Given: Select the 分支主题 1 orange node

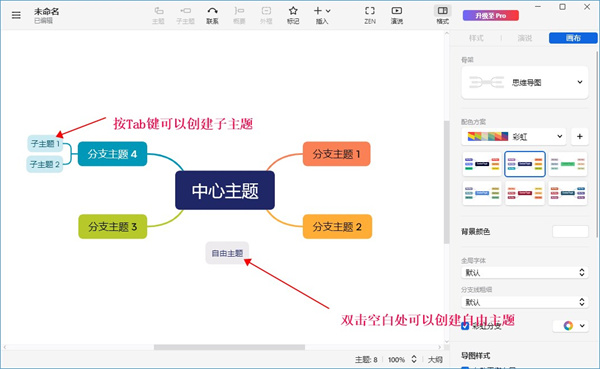Looking at the screenshot, I should [336, 154].
